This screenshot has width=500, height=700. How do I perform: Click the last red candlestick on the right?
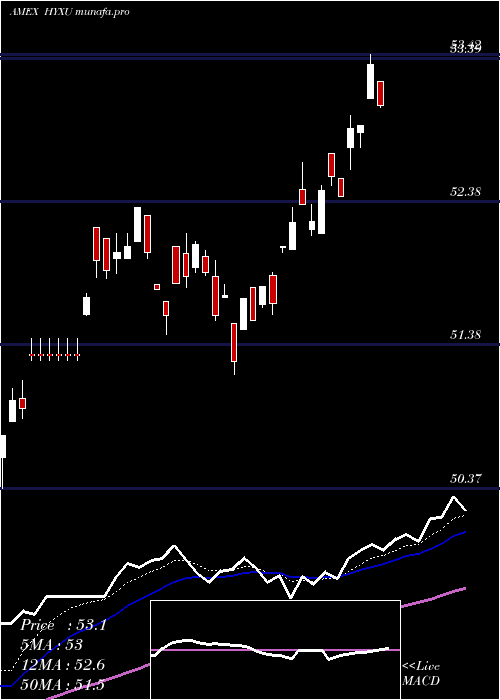coord(380,94)
